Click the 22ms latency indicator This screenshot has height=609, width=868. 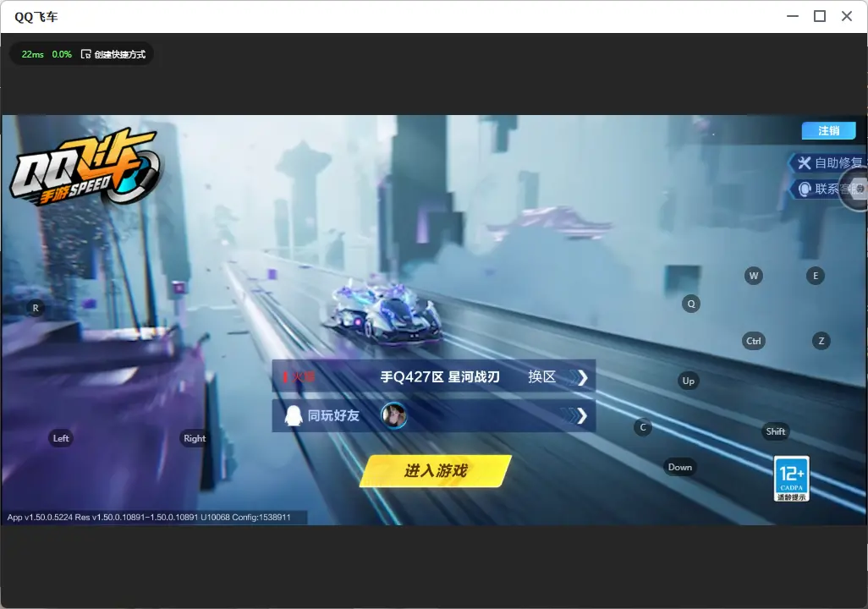click(x=33, y=54)
